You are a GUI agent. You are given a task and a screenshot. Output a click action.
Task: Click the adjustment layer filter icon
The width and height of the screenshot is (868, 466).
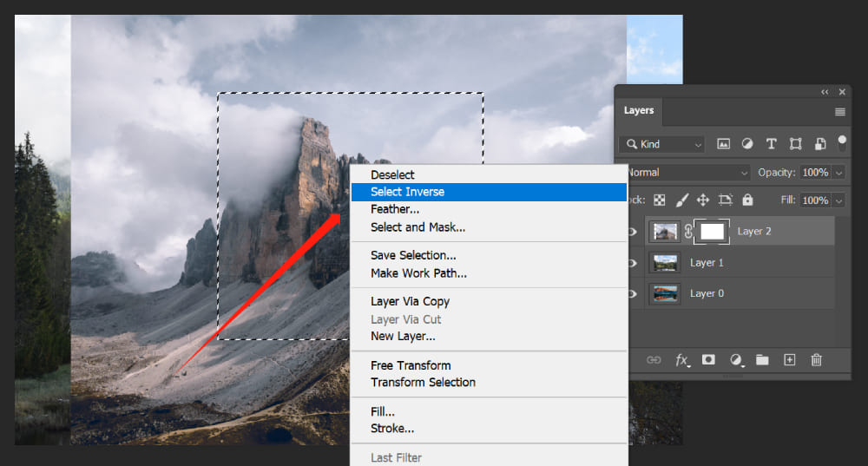pyautogui.click(x=747, y=144)
